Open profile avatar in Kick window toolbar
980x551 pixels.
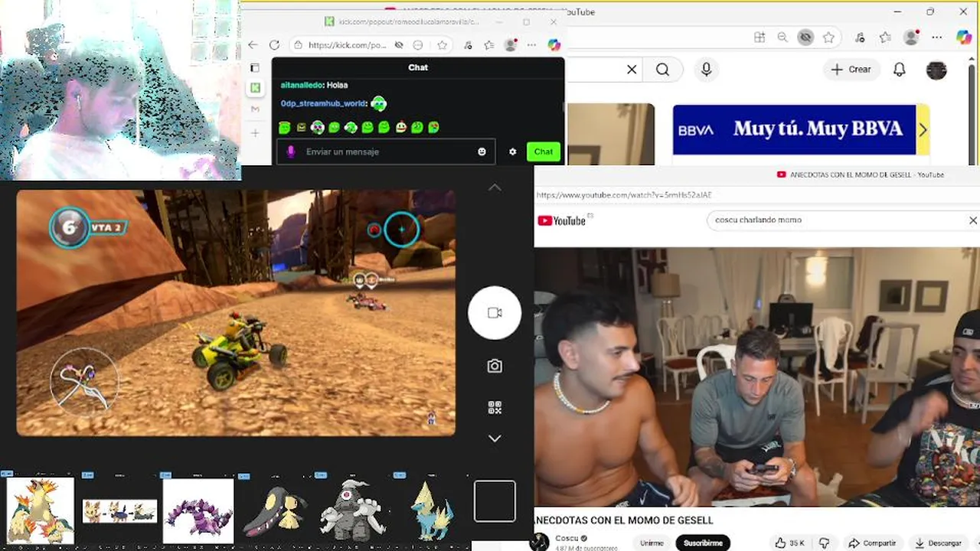(511, 45)
